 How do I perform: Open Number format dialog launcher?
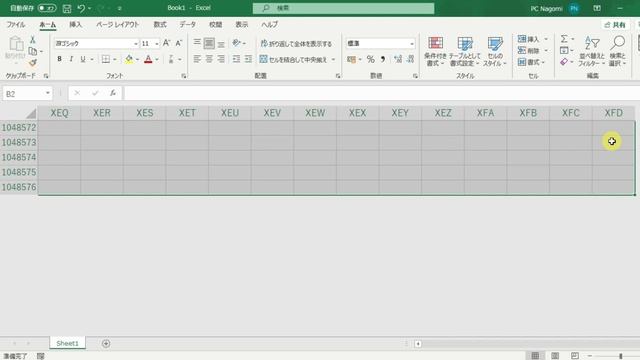[x=415, y=76]
